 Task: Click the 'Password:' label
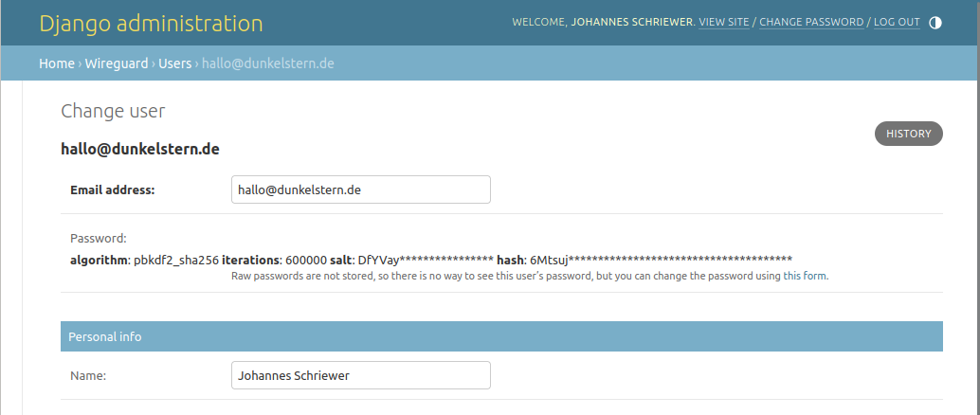pyautogui.click(x=99, y=238)
